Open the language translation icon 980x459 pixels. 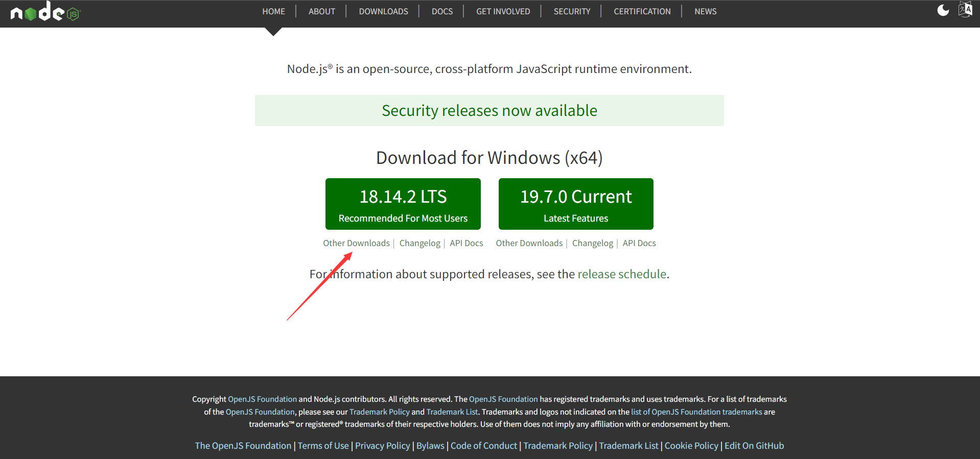965,10
